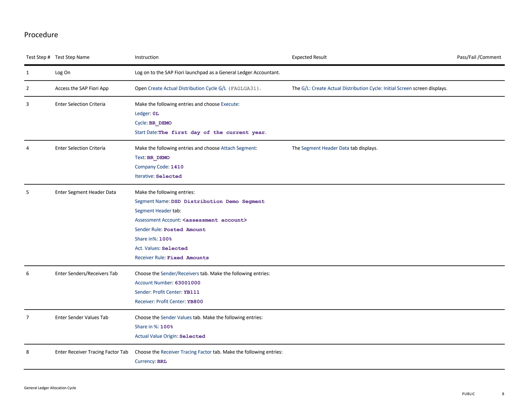Click the Attach Segment link text
This screenshot has height=411, width=532.
click(238, 148)
